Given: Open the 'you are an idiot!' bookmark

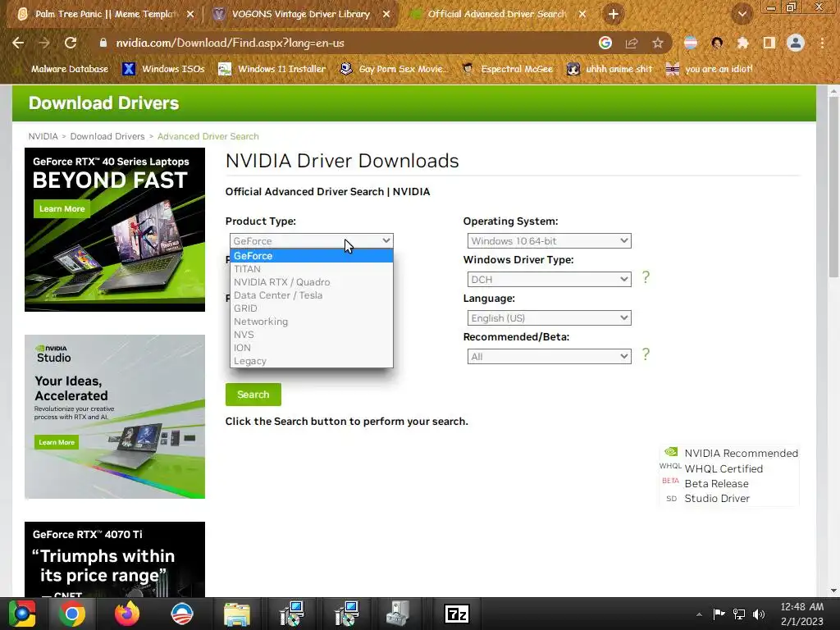Looking at the screenshot, I should [x=709, y=69].
